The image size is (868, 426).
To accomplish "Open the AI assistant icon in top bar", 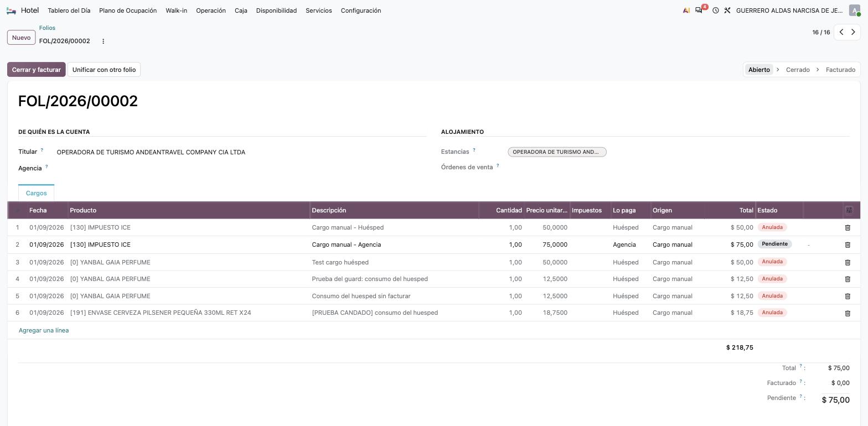I will pyautogui.click(x=686, y=11).
